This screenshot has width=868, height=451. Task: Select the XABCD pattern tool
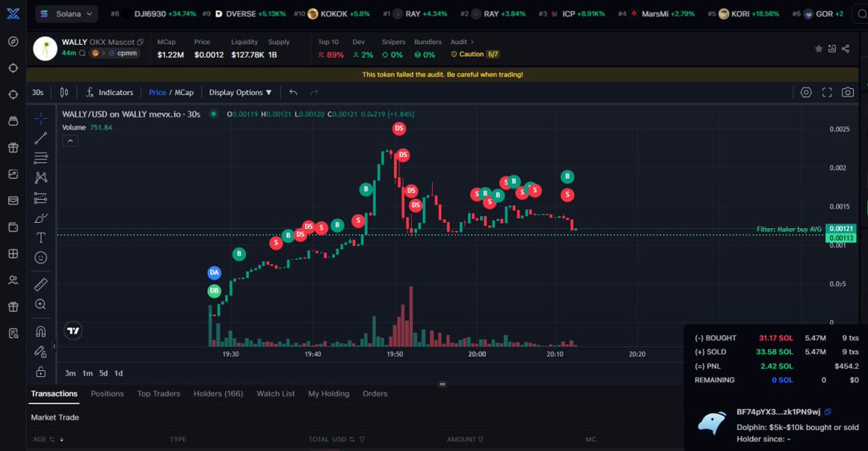[x=41, y=177]
